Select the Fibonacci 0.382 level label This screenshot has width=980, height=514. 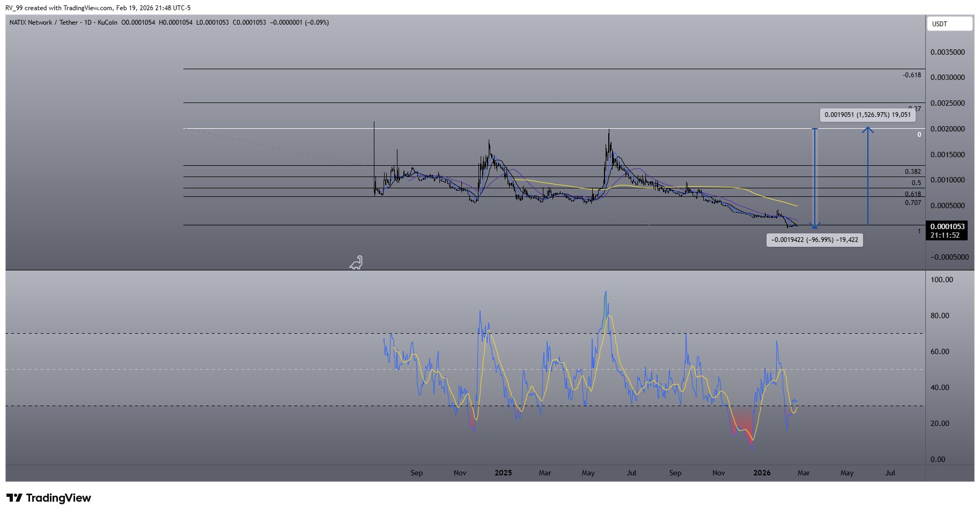pyautogui.click(x=912, y=172)
